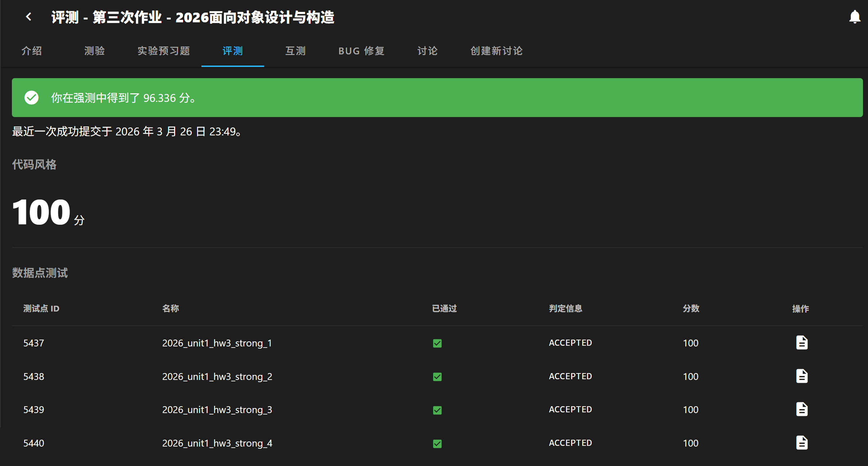The image size is (868, 466).
Task: Open details file icon for test 5438
Action: 802,376
